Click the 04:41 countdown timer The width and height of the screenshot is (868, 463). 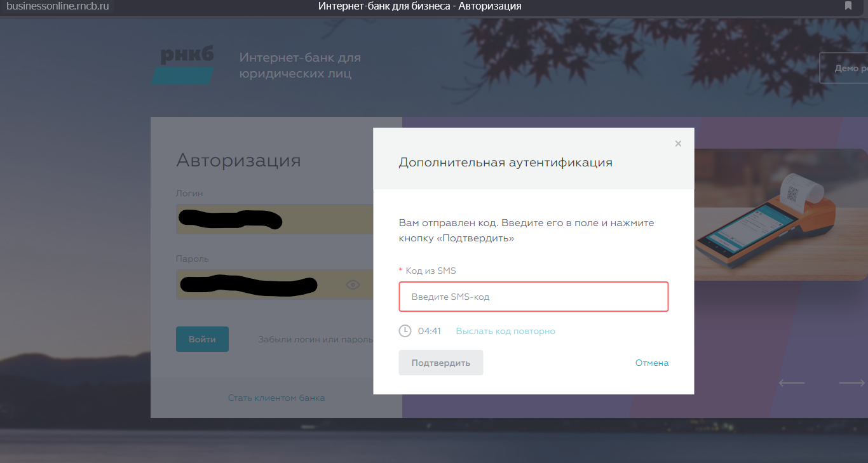pyautogui.click(x=430, y=331)
